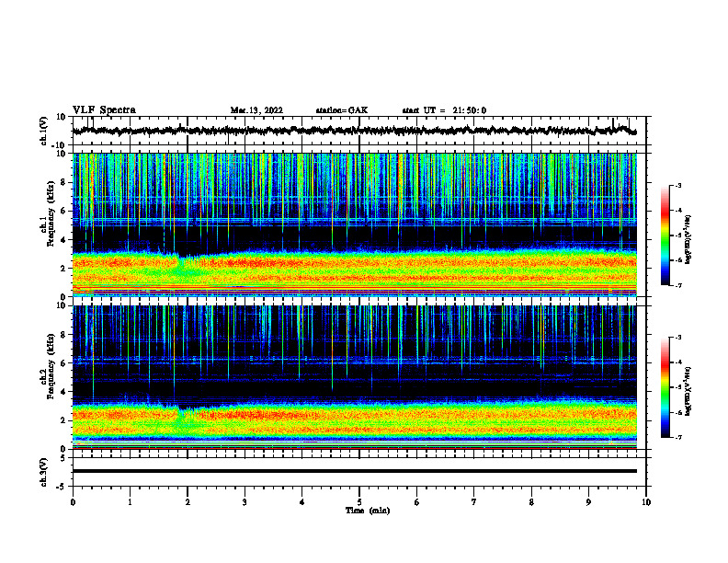Click the "8" kHz tick on ch.1 frequency axis

[63, 182]
